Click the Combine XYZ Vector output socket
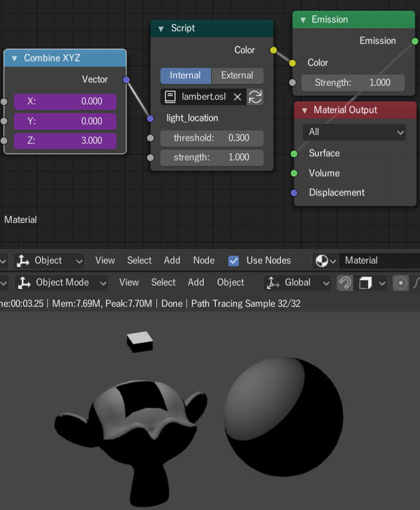The width and height of the screenshot is (420, 510). pos(126,80)
